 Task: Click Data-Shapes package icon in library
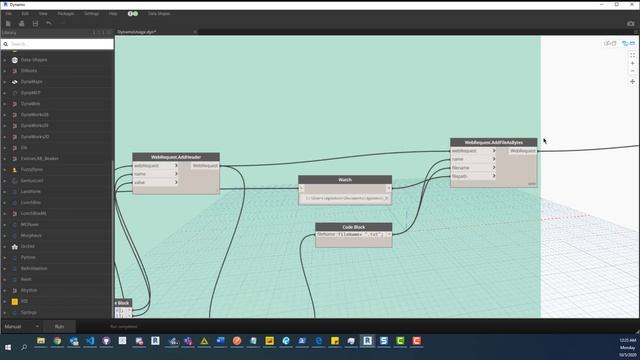click(x=15, y=60)
